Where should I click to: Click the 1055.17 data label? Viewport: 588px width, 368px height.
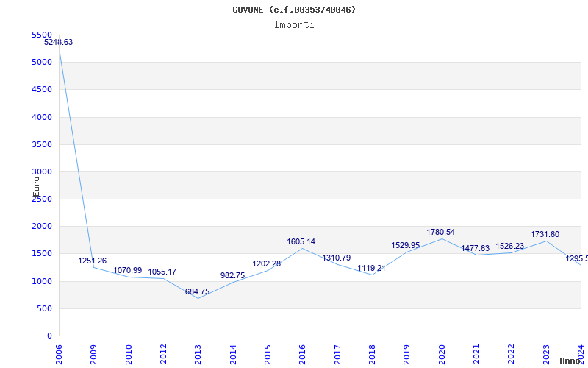162,272
